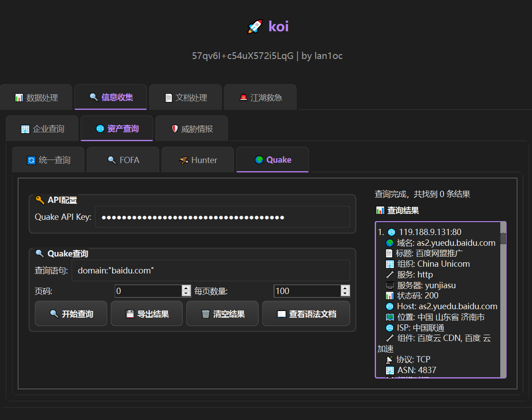Click the 开始查询 button
This screenshot has width=532, height=420.
point(71,314)
